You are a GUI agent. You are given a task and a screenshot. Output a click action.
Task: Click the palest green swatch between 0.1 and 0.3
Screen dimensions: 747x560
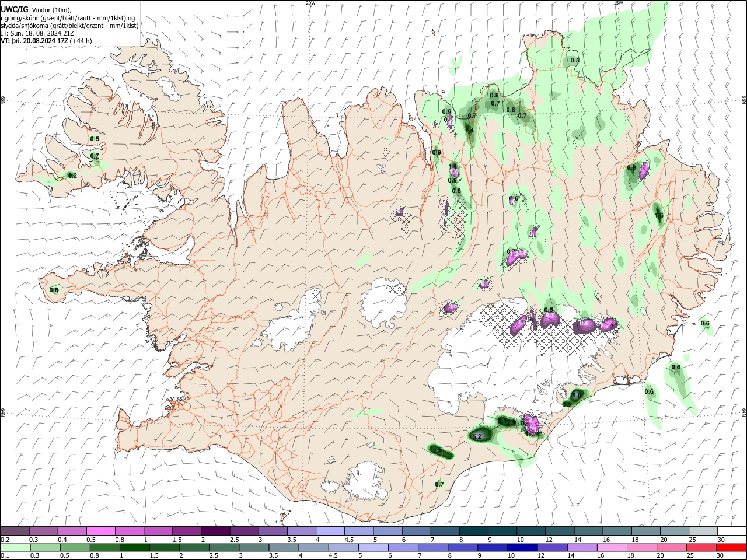(x=15, y=547)
